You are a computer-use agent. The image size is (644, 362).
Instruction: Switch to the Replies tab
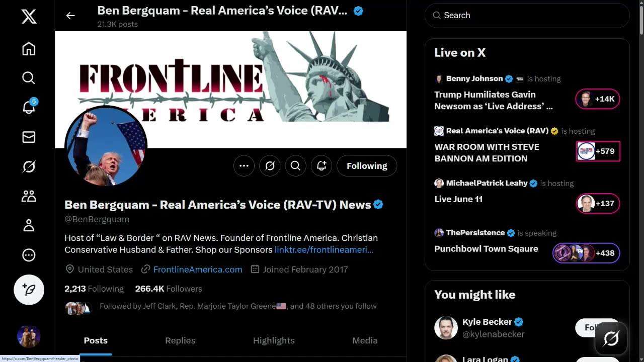(180, 340)
